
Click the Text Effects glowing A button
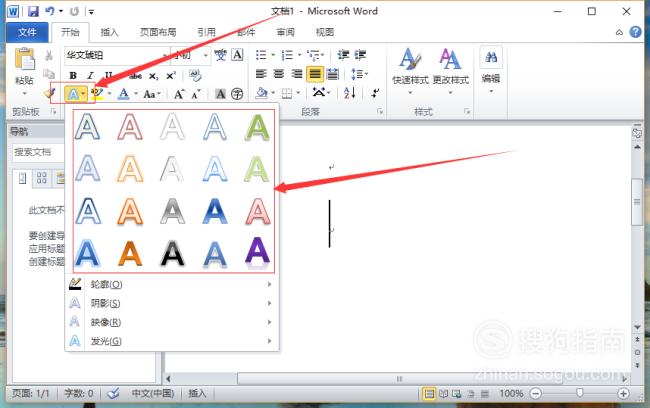pos(73,95)
